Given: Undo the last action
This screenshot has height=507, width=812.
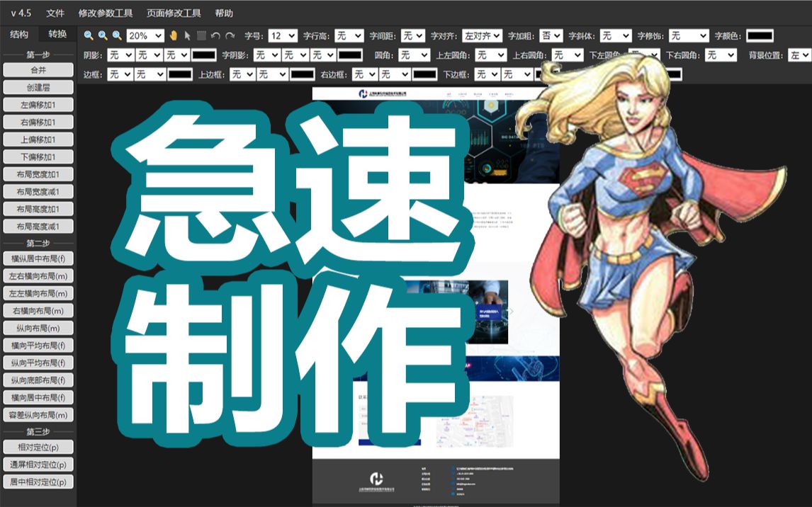Looking at the screenshot, I should [x=215, y=35].
